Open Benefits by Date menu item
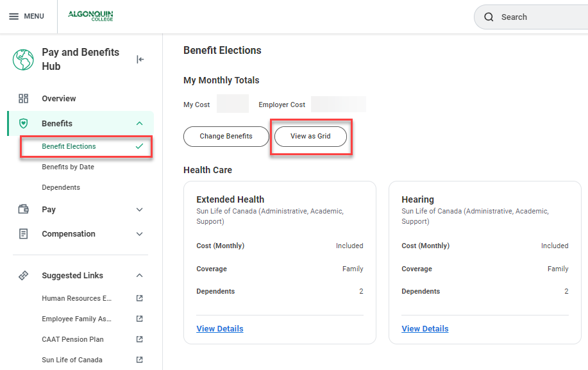Screen dimensions: 588x370 tap(68, 167)
